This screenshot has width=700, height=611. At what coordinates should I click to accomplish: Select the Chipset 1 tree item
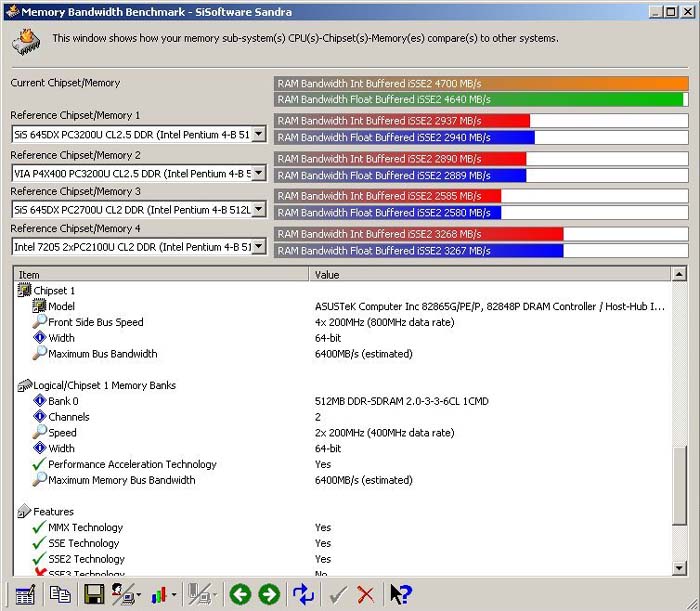tap(54, 291)
